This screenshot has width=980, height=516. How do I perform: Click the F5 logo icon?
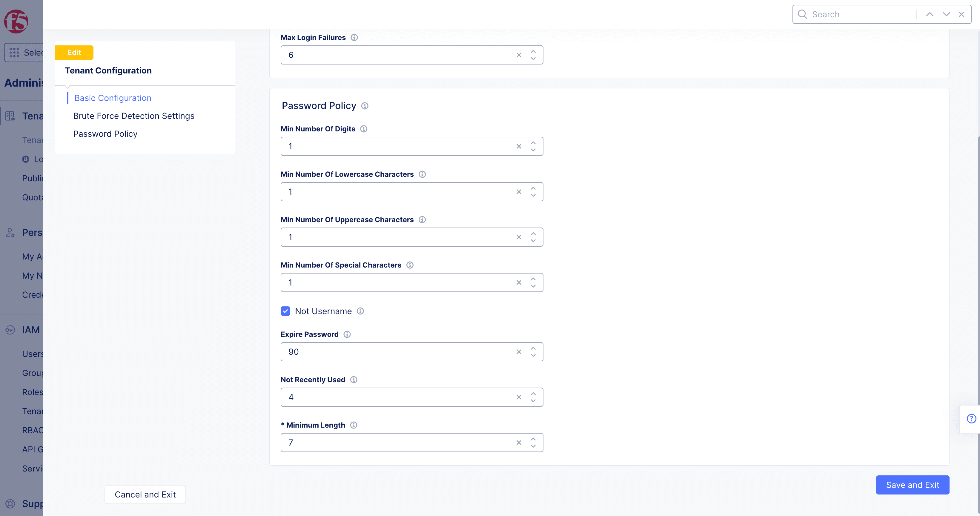16,21
